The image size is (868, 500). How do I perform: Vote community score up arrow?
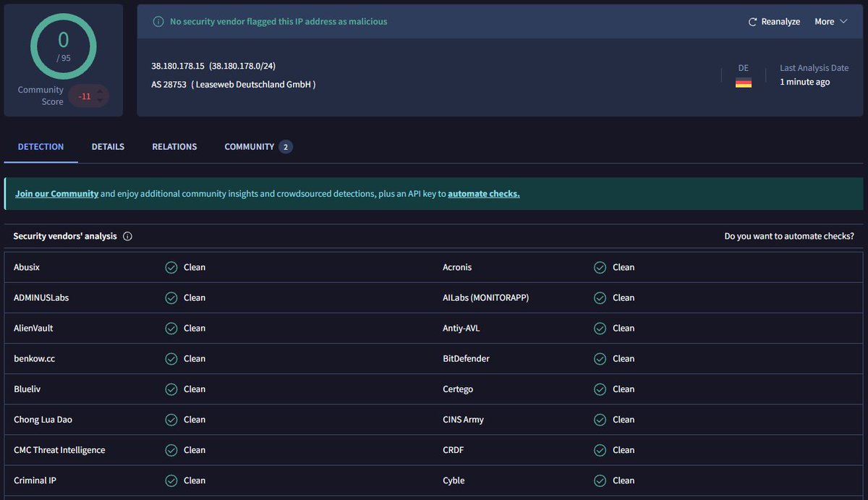[100, 91]
